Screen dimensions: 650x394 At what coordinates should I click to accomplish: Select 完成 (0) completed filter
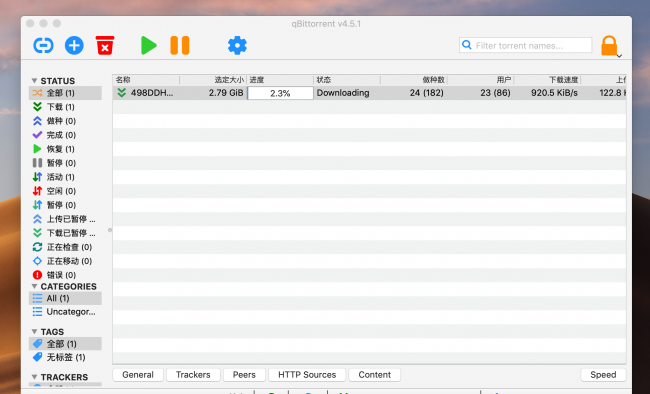65,135
